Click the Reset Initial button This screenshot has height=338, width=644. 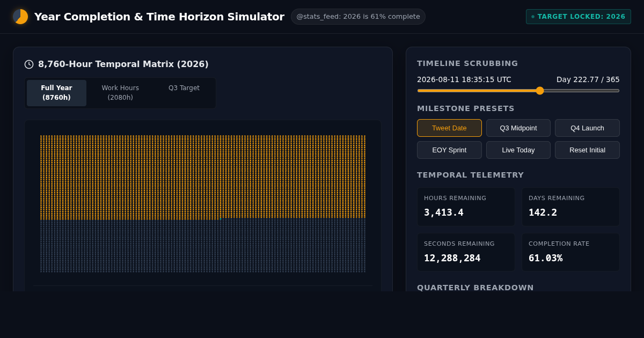[587, 150]
